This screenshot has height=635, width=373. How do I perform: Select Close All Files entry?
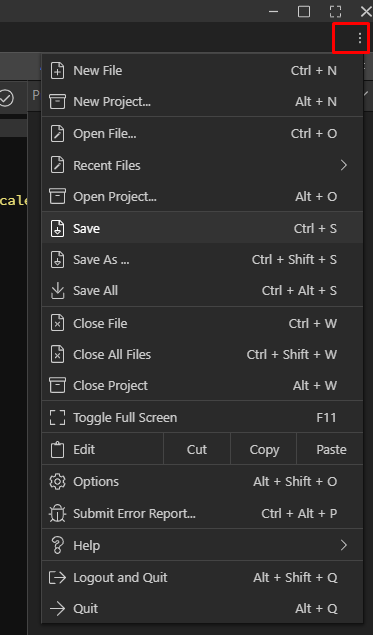202,354
